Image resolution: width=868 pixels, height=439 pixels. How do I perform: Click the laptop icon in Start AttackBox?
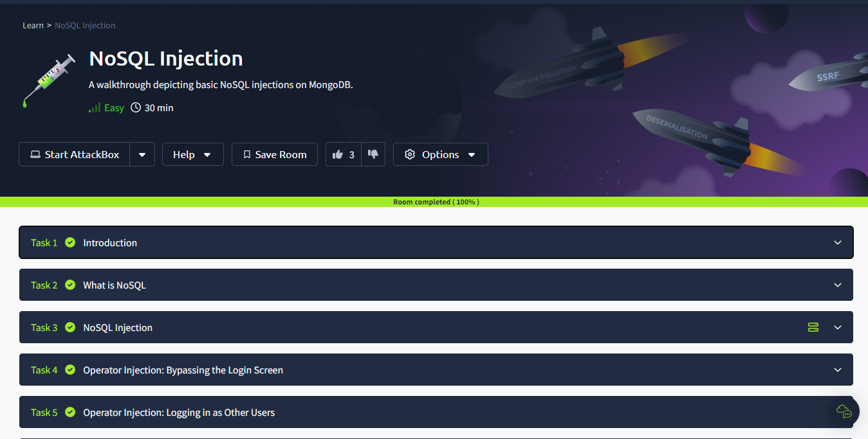[35, 154]
